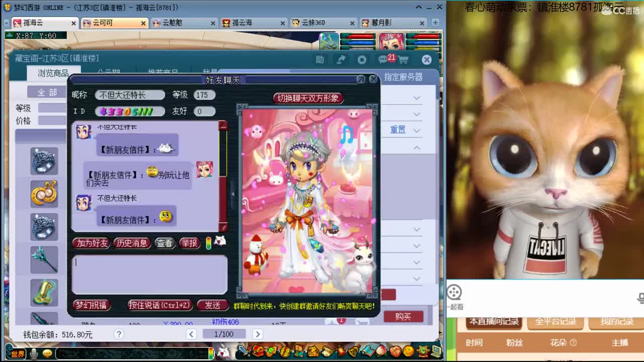This screenshot has height=362, width=644.
Task: Expand the chat side panel arrow
Action: click(x=232, y=193)
